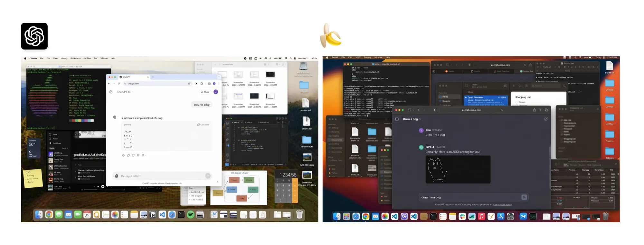Select the Memory tab in Activity Monitor
The width and height of the screenshot is (644, 245).
tap(573, 165)
